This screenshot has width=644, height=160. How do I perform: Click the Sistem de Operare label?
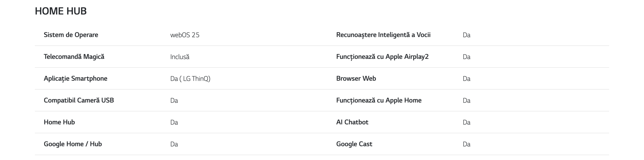point(71,35)
